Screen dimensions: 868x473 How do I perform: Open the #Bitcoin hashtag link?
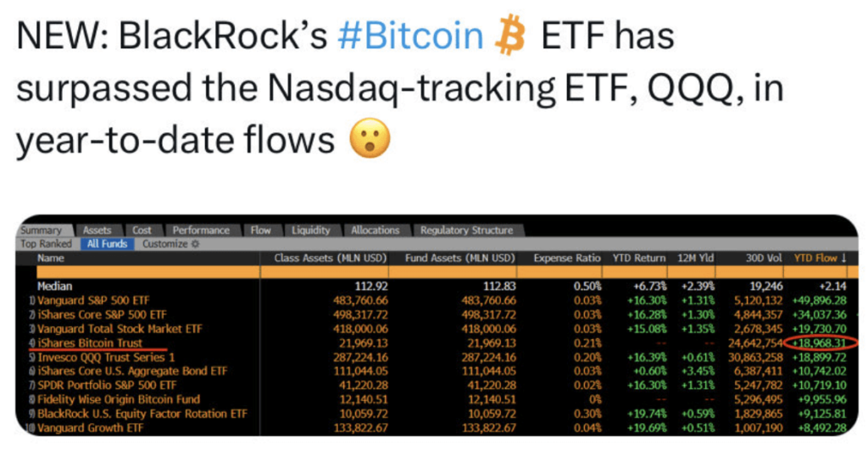409,38
